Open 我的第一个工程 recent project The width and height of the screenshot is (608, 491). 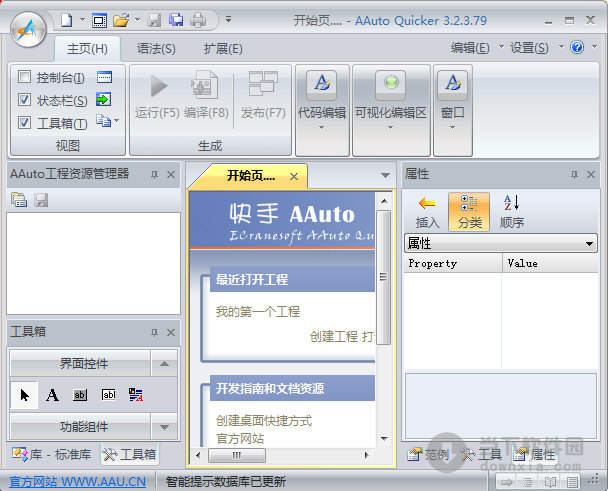258,311
